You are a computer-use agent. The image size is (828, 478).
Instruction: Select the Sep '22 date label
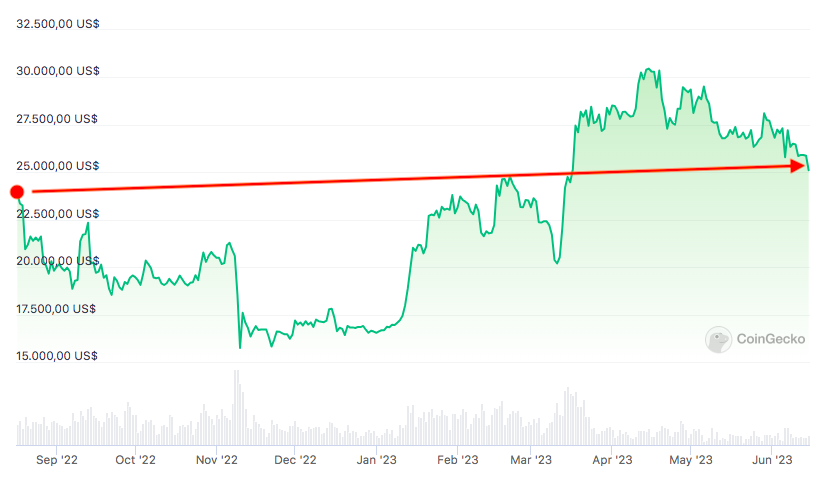pos(57,460)
